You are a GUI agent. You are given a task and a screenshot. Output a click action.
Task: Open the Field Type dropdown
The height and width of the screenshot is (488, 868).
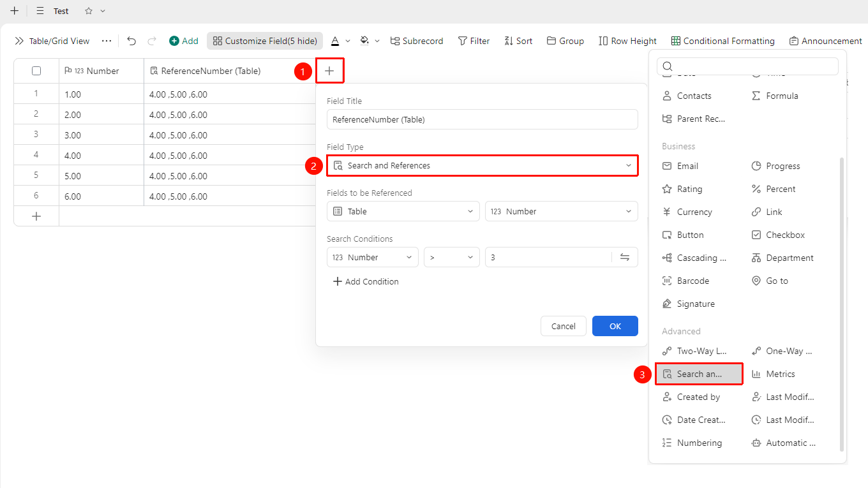[483, 165]
